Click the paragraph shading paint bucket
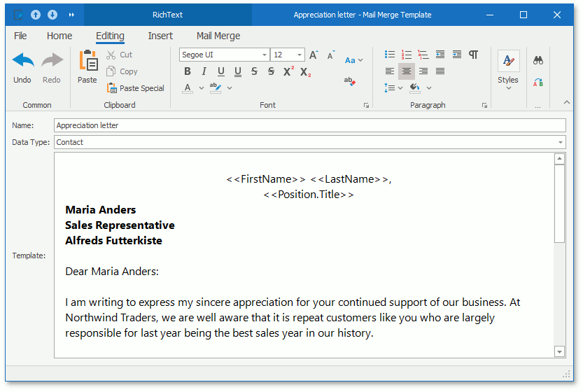 pyautogui.click(x=414, y=88)
